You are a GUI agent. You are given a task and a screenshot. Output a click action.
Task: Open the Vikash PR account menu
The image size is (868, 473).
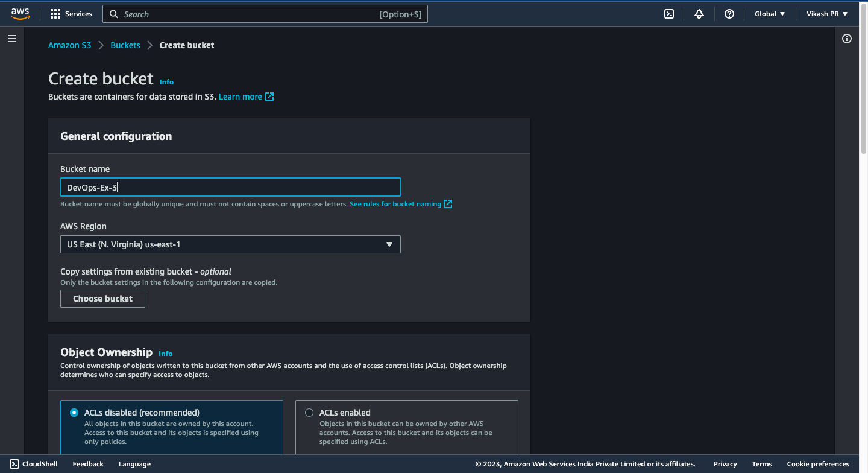(827, 14)
